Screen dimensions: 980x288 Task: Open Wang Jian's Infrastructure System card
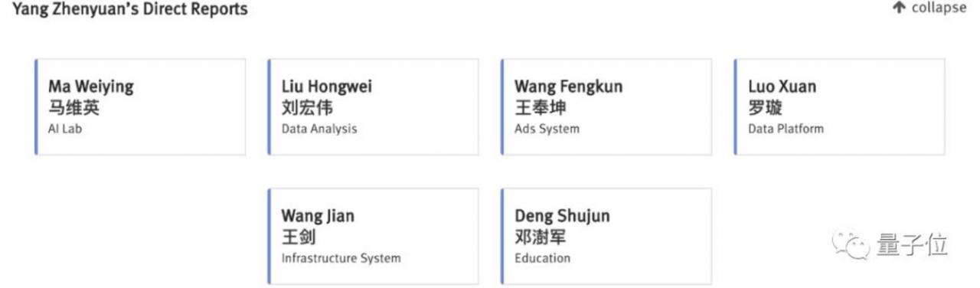373,237
